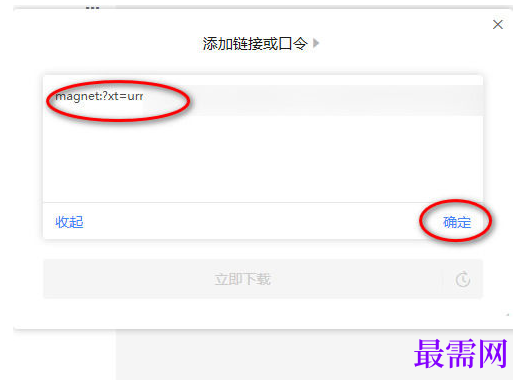This screenshot has height=385, width=526.
Task: Open scheduled download clock icon
Action: coord(463,279)
